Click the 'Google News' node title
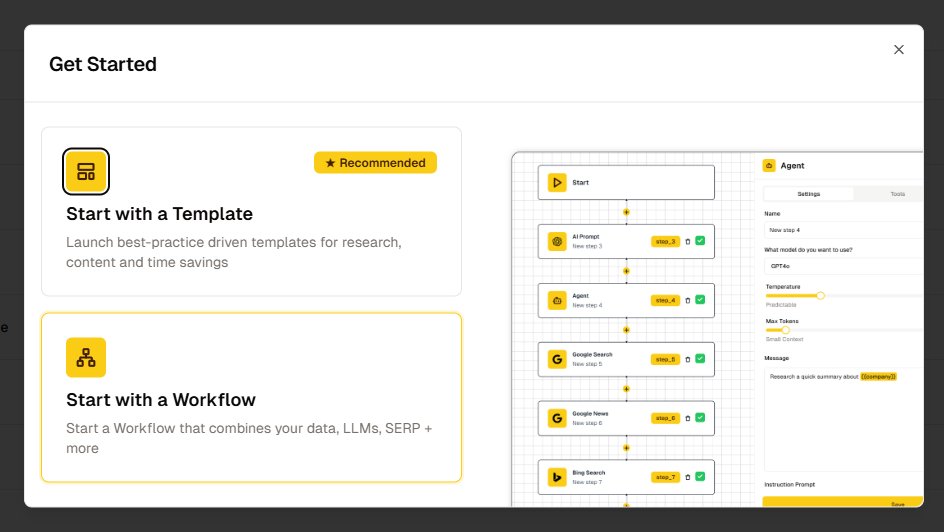 pyautogui.click(x=590, y=413)
